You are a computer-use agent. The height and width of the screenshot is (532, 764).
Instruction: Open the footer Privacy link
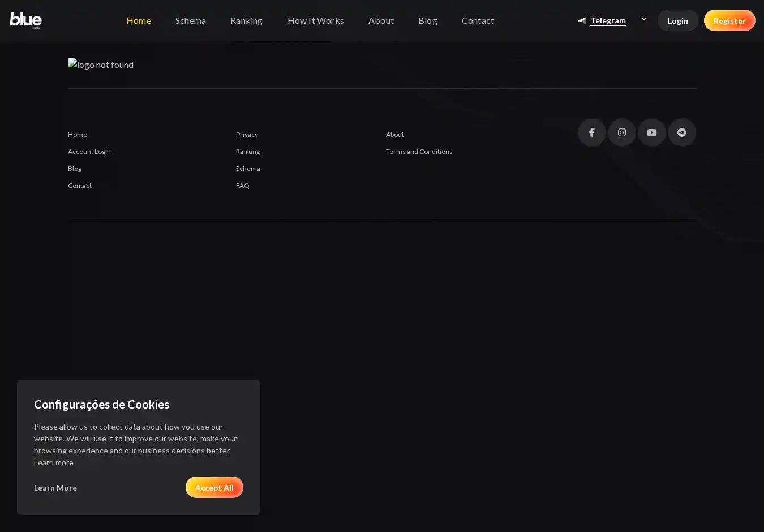click(247, 135)
